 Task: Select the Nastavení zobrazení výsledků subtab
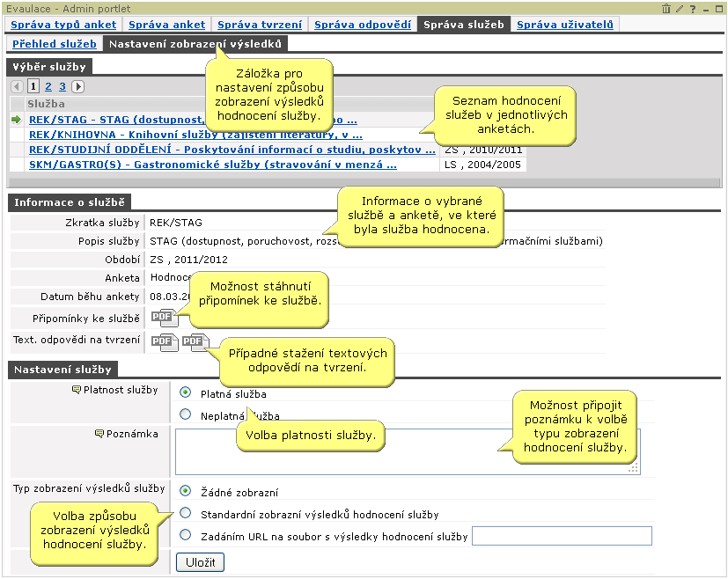[195, 44]
